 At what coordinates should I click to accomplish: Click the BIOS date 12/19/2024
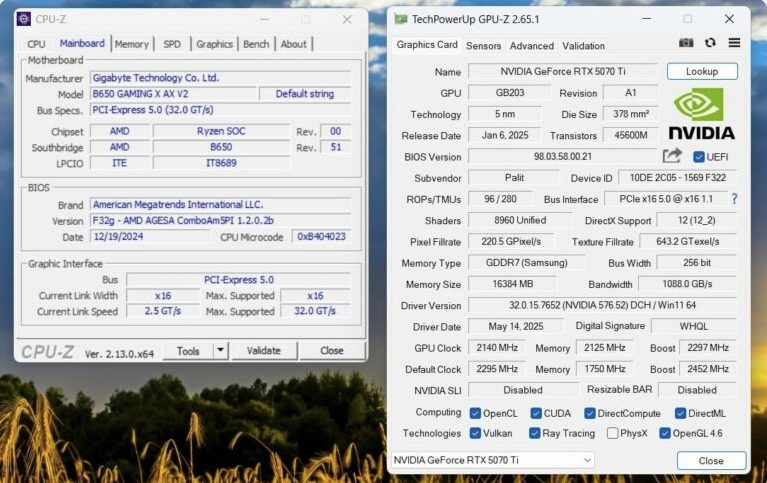point(118,236)
